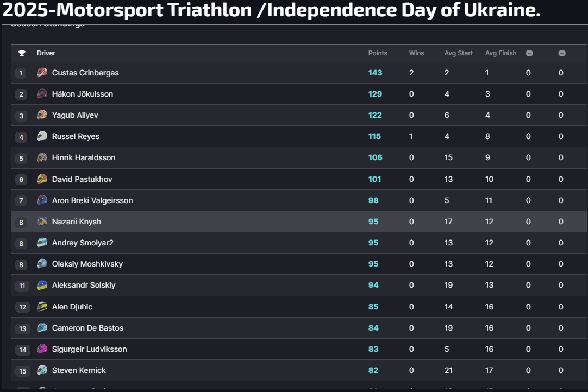This screenshot has width=588, height=392.
Task: Sort by Avg Start column header
Action: [x=458, y=53]
